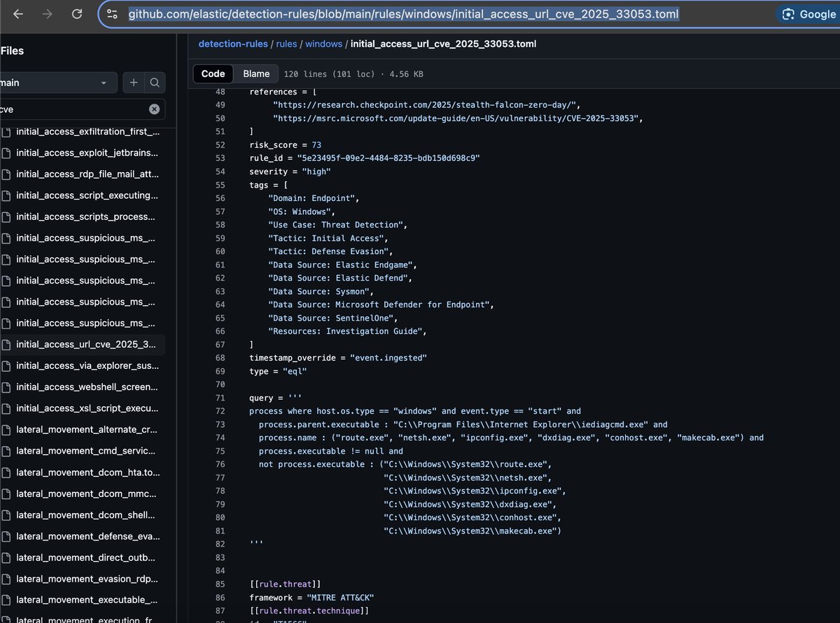Click file icon beside initial_access_rdp_file_mail_att
This screenshot has width=840, height=623.
(6, 174)
